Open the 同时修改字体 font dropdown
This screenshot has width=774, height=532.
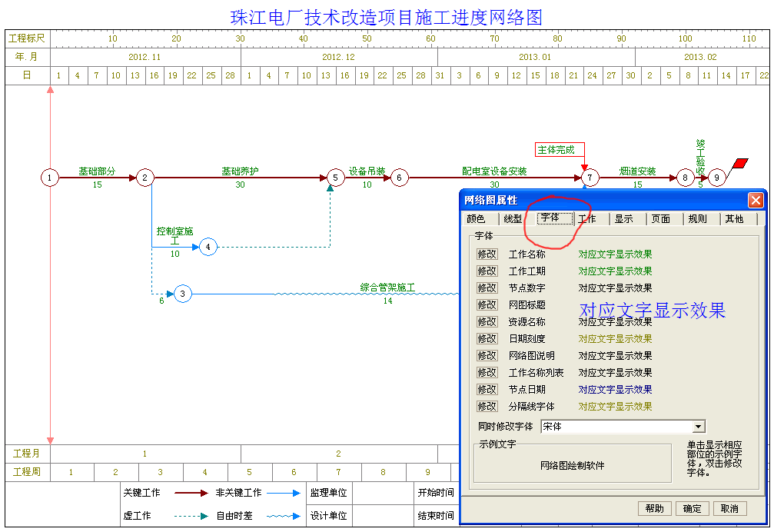click(x=698, y=427)
